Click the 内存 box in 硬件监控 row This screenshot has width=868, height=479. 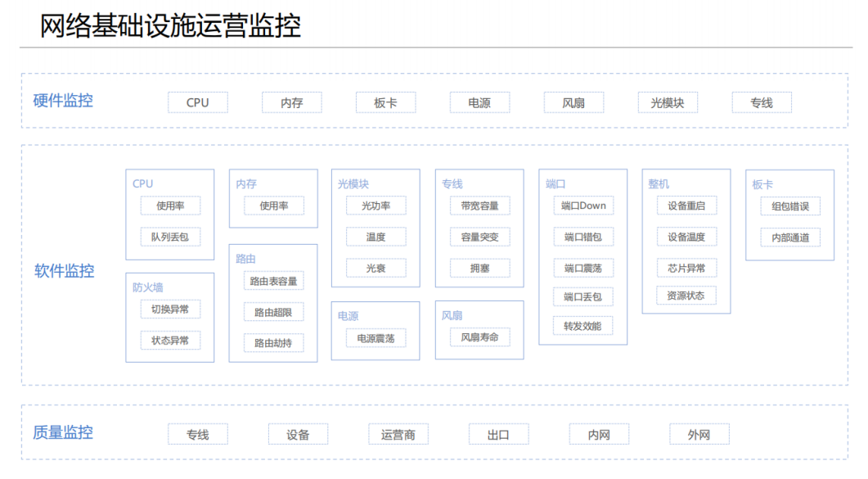pyautogui.click(x=292, y=102)
